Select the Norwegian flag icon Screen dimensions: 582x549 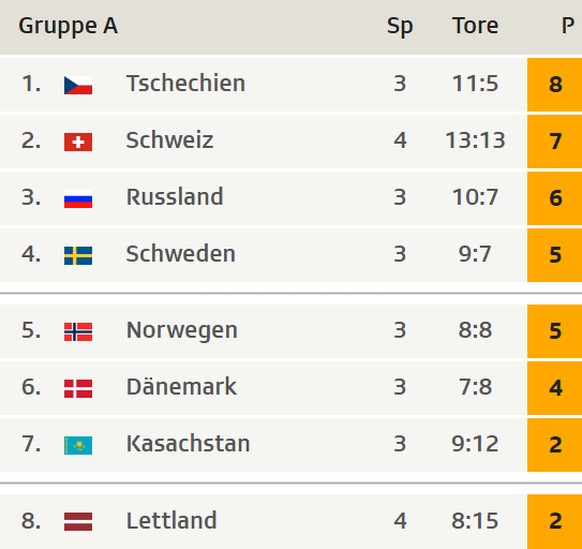pyautogui.click(x=78, y=331)
